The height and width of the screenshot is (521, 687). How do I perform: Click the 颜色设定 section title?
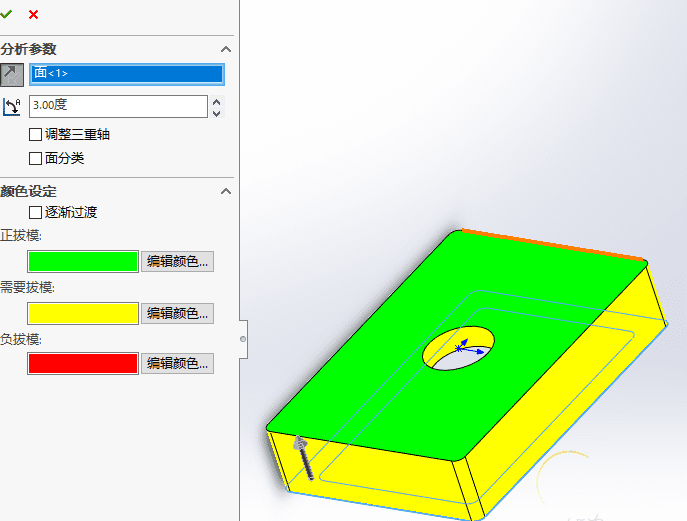pyautogui.click(x=28, y=191)
